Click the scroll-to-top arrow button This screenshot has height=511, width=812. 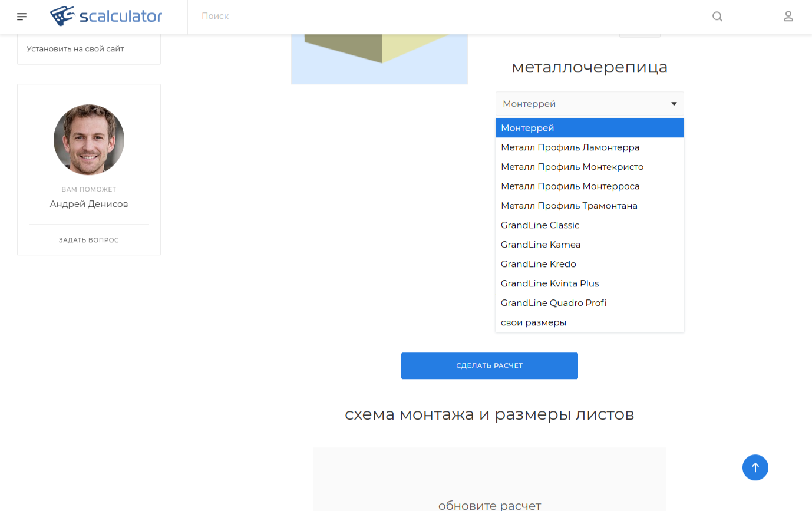(755, 467)
